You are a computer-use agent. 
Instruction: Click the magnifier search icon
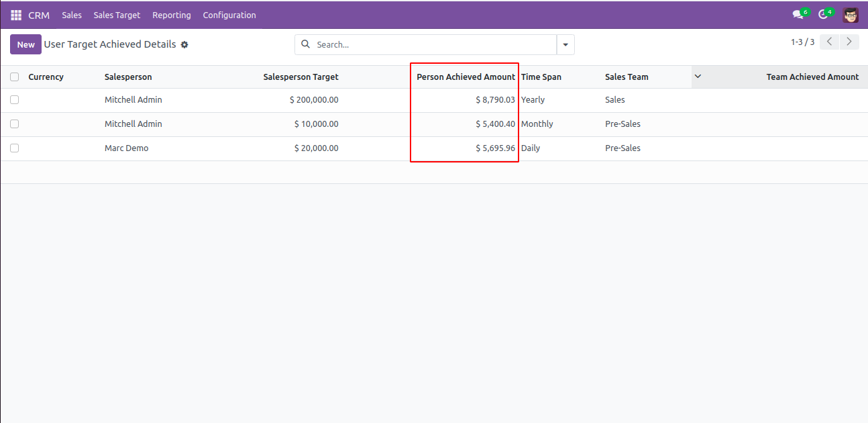pyautogui.click(x=306, y=44)
